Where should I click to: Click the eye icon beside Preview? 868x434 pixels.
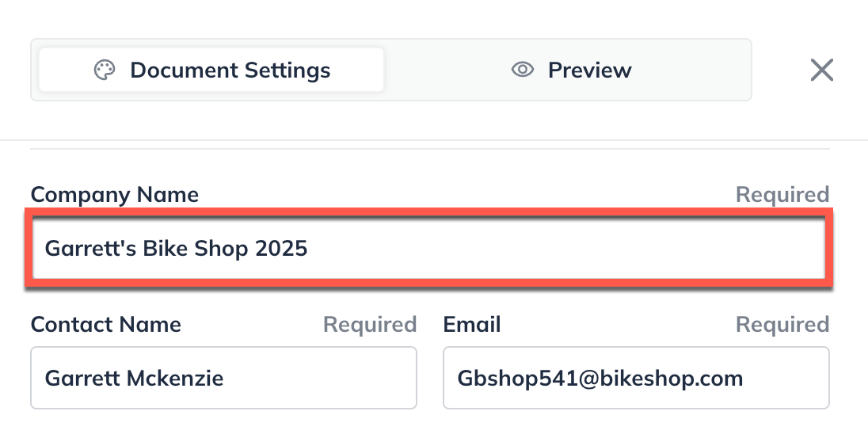click(522, 70)
